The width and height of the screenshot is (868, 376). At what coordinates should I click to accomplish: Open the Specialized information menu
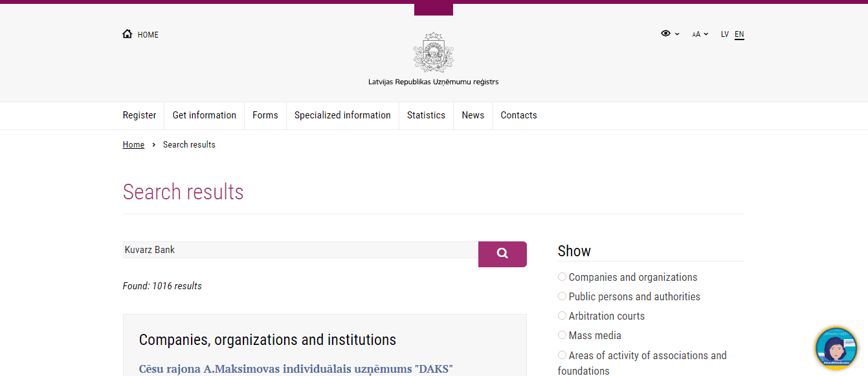click(342, 115)
